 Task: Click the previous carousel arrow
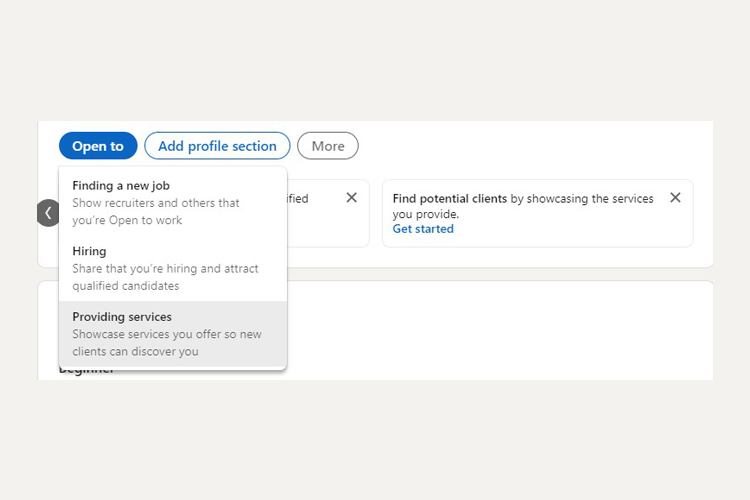coord(48,213)
